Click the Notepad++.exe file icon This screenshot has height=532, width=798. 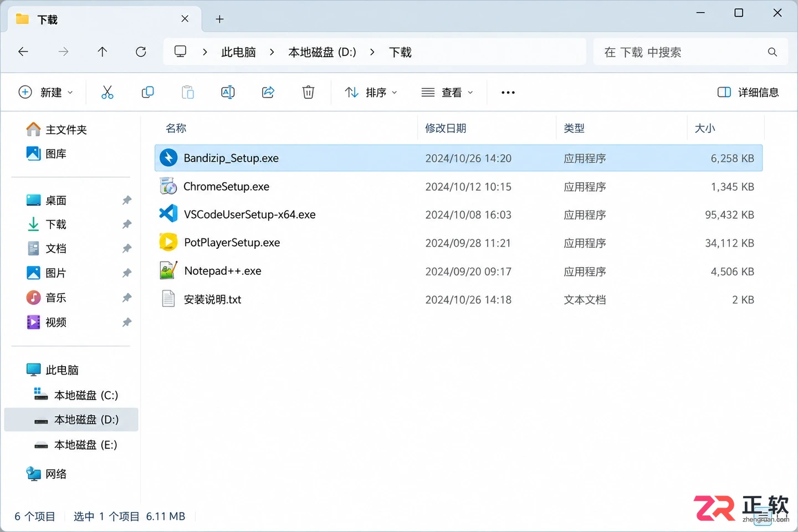pyautogui.click(x=168, y=271)
